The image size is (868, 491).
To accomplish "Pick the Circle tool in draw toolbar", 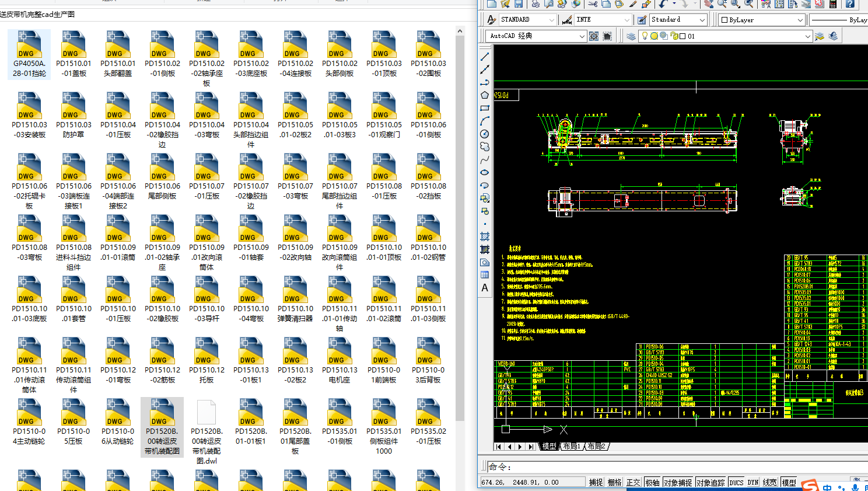I will pos(485,134).
